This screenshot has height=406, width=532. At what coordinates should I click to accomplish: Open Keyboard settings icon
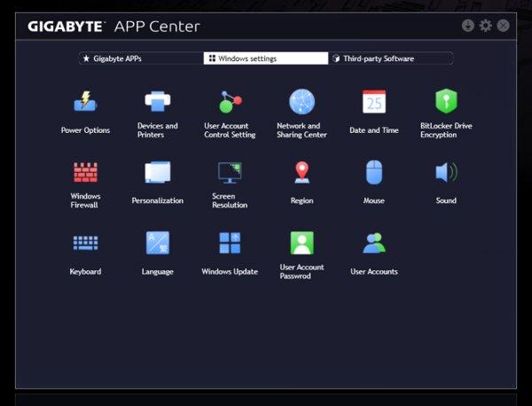(x=85, y=243)
